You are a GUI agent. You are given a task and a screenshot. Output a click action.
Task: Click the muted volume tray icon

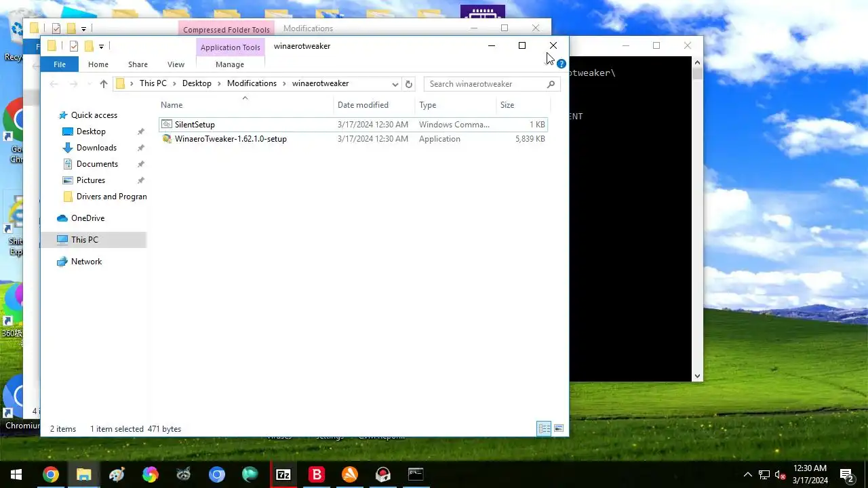781,474
